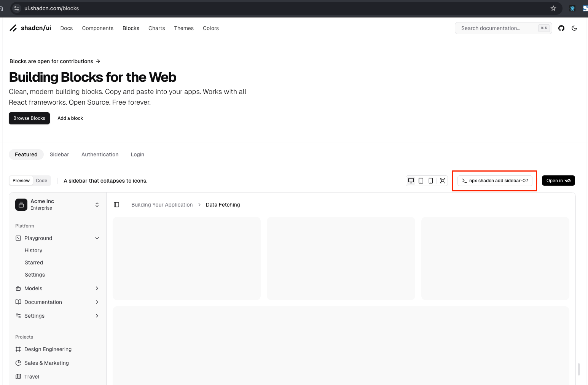This screenshot has width=588, height=385.
Task: Open block preview in fullscreen
Action: pyautogui.click(x=443, y=181)
